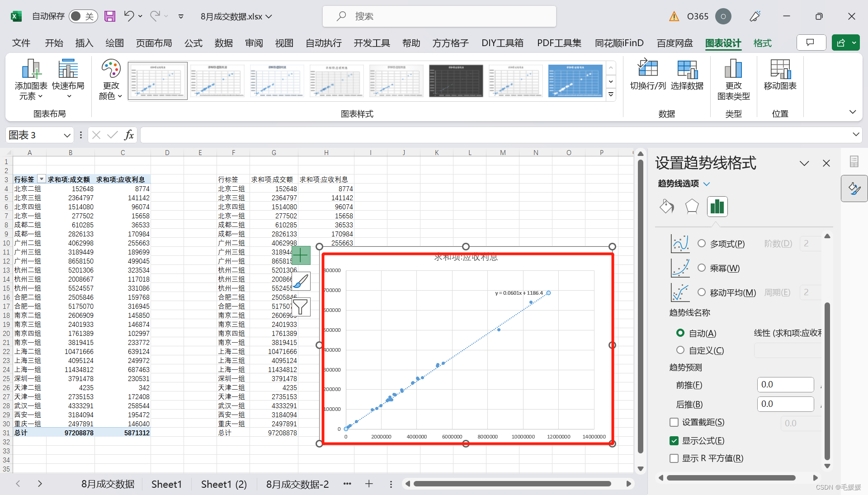Click the Backward forecast input field

tap(785, 404)
